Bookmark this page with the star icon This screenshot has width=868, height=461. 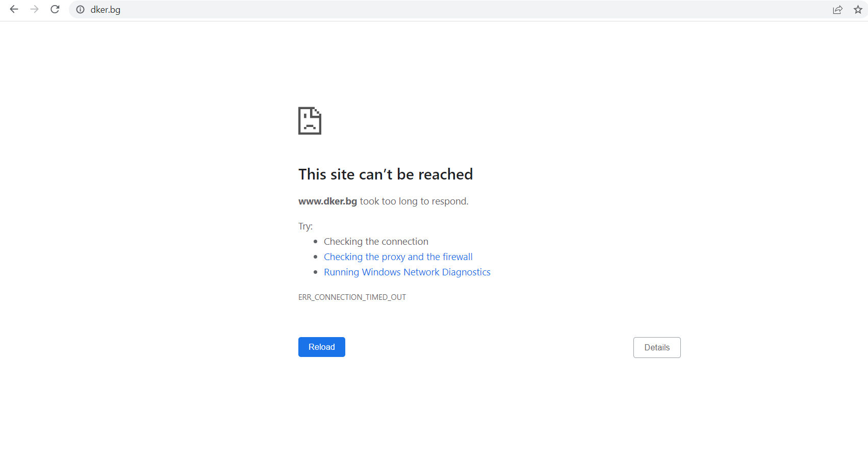click(858, 10)
